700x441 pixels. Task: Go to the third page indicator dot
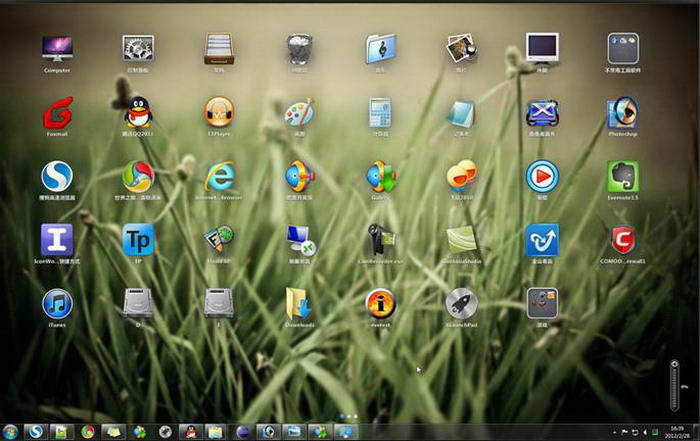coord(356,416)
